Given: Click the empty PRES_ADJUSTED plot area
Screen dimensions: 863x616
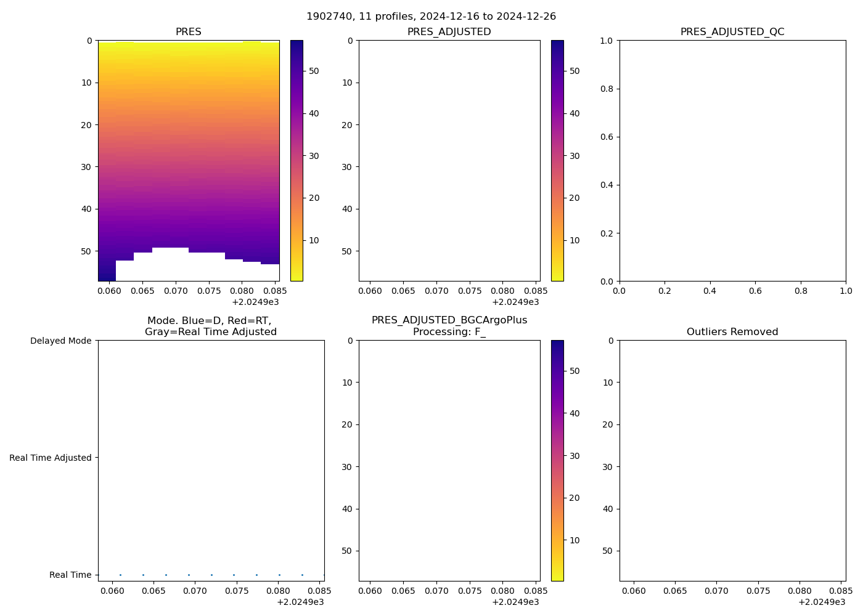Looking at the screenshot, I should tap(449, 160).
